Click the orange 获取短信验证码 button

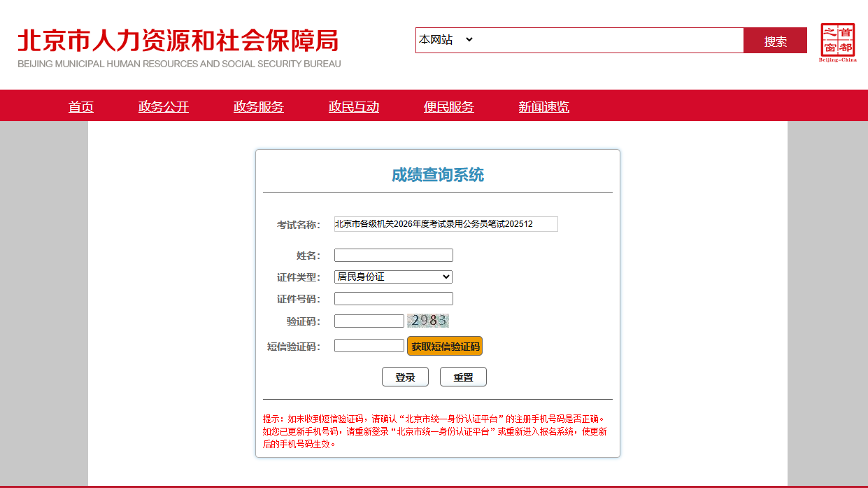click(x=445, y=346)
